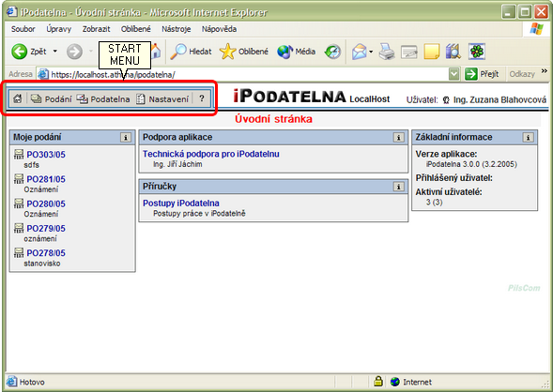Click the Windows flag logo
This screenshot has width=553, height=392.
point(536,29)
